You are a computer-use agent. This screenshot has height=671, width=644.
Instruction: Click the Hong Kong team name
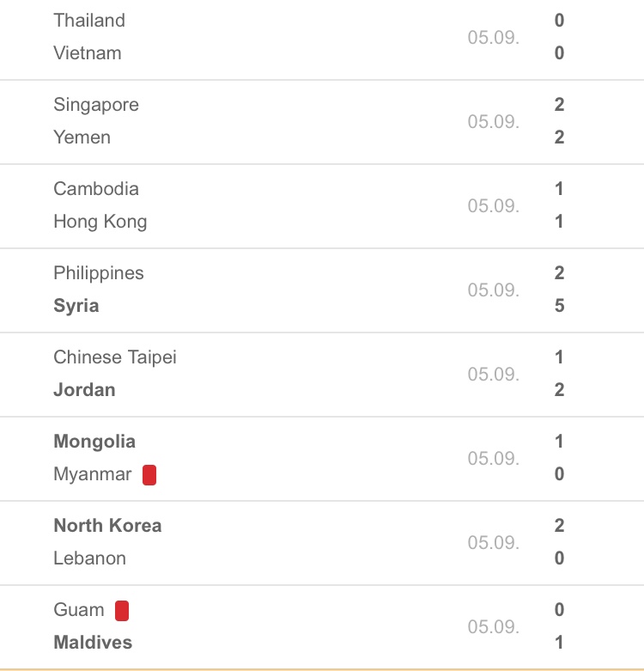[100, 222]
